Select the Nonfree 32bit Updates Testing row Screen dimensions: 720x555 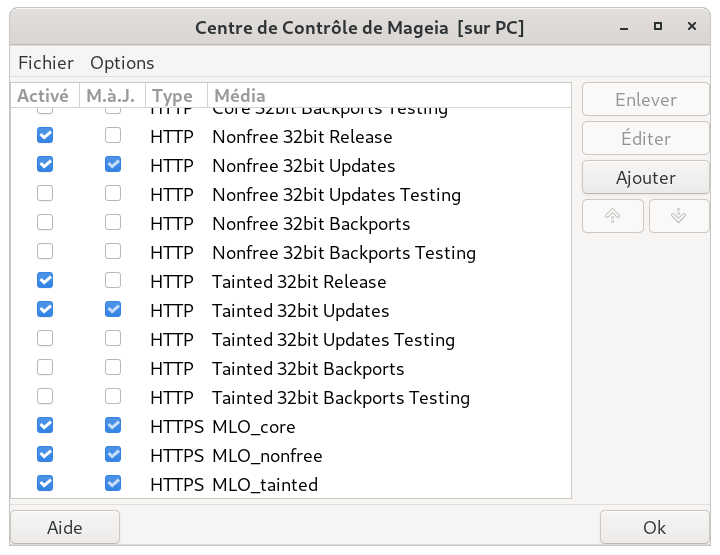coord(291,194)
